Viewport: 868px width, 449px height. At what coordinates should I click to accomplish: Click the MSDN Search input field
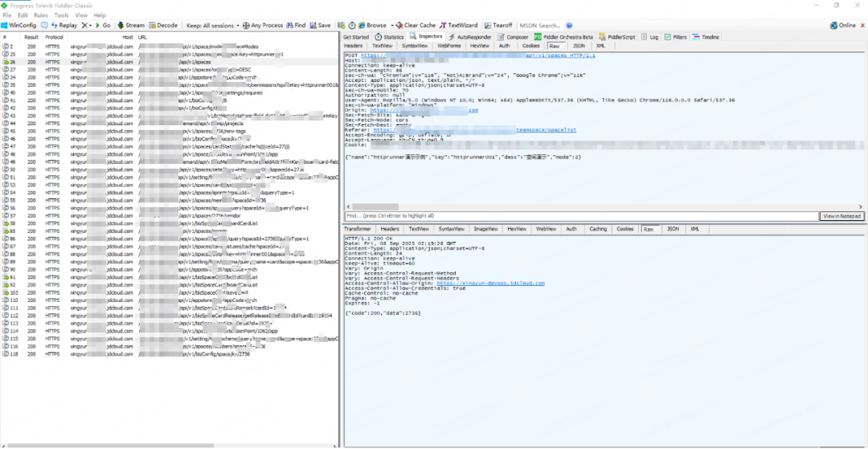[x=540, y=26]
